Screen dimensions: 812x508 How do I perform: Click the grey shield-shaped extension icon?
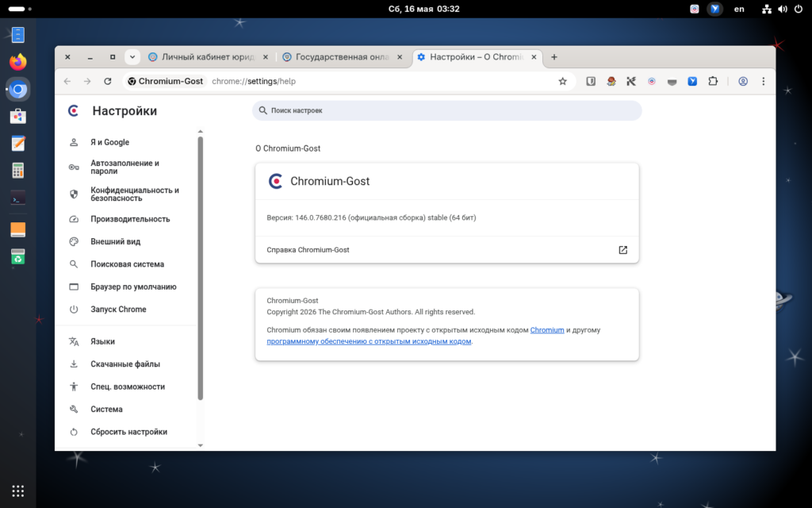tap(672, 82)
